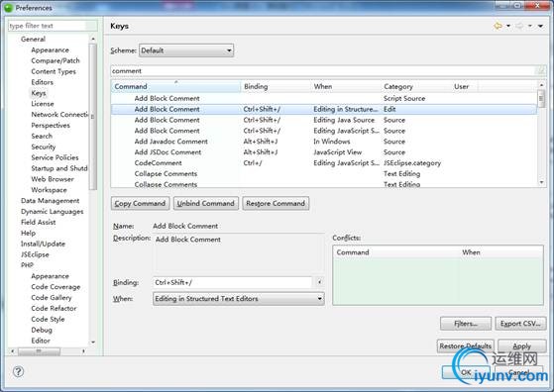Select Perspectives tree item

(x=51, y=126)
